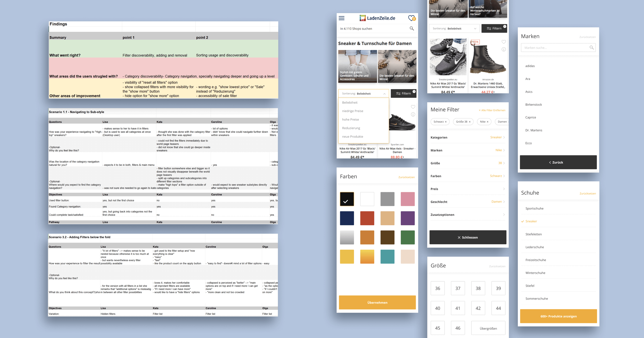Select the teal color swatch

[x=387, y=256]
